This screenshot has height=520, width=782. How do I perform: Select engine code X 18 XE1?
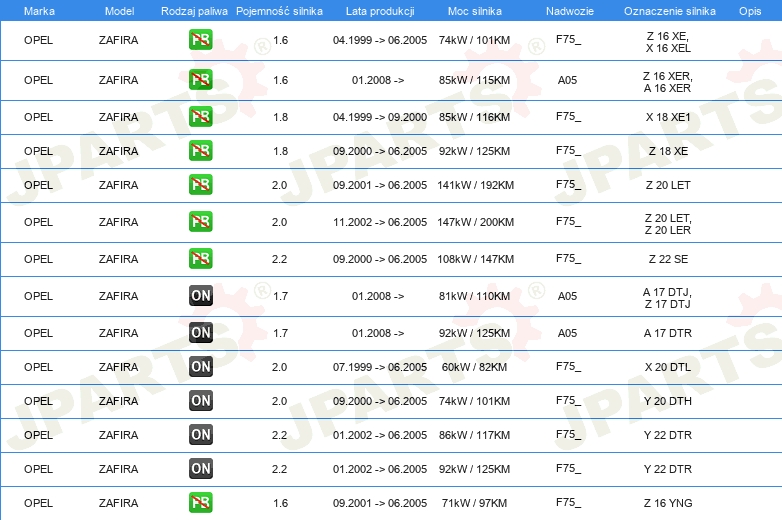[x=668, y=117]
